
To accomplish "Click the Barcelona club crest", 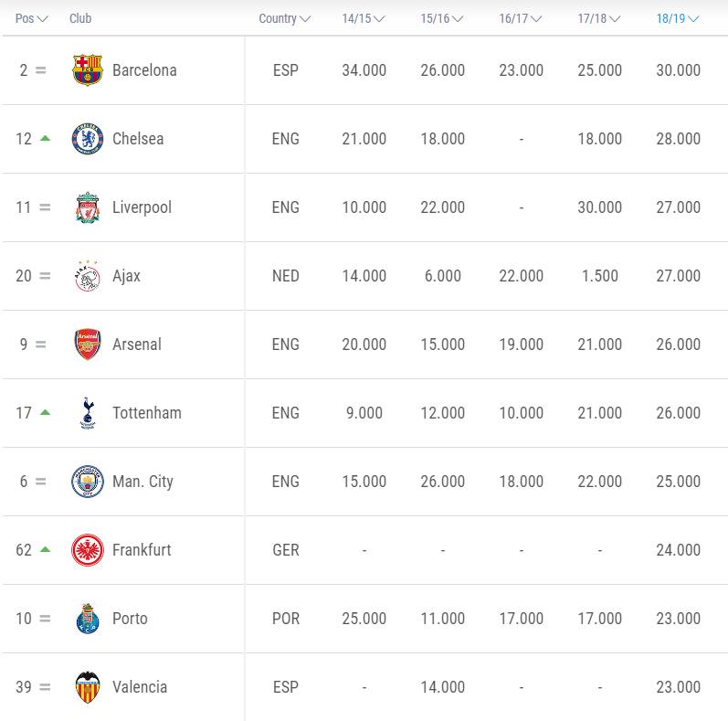I will (88, 70).
